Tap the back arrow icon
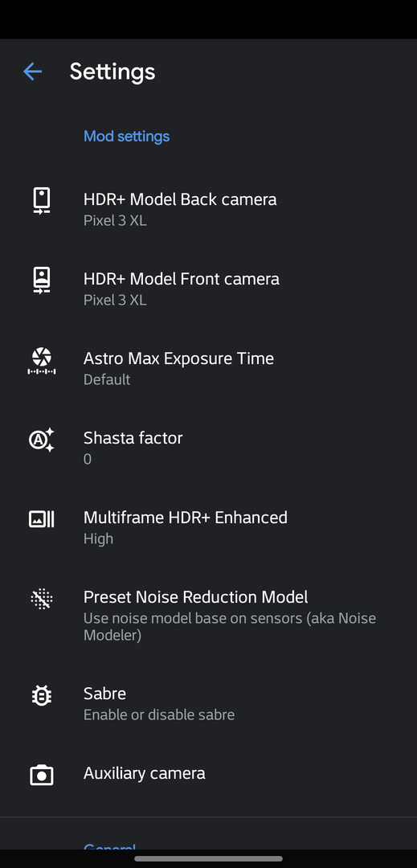Viewport: 417px width, 868px height. pyautogui.click(x=33, y=72)
